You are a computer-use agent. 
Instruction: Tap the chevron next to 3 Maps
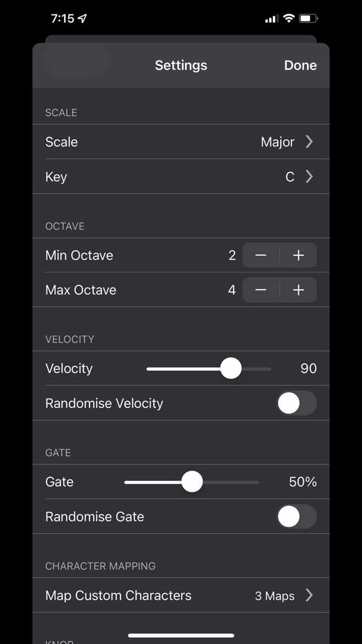[x=309, y=595]
